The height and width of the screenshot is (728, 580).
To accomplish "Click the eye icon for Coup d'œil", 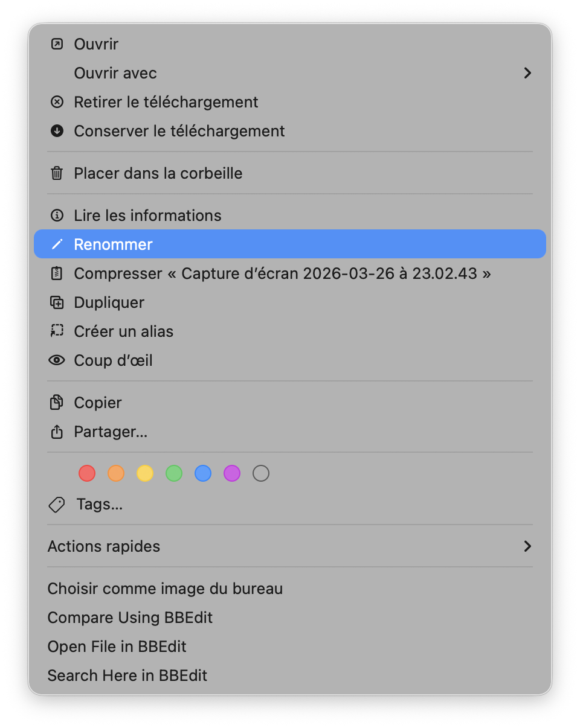I will [x=57, y=360].
